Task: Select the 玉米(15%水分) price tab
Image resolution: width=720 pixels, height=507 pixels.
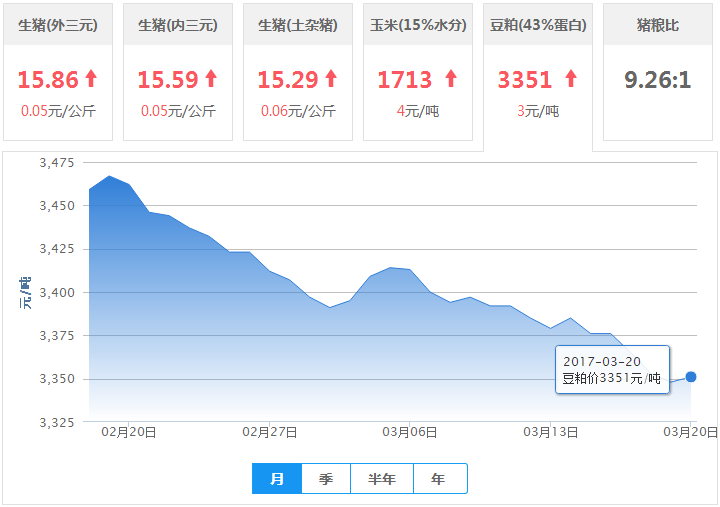Action: [x=418, y=72]
